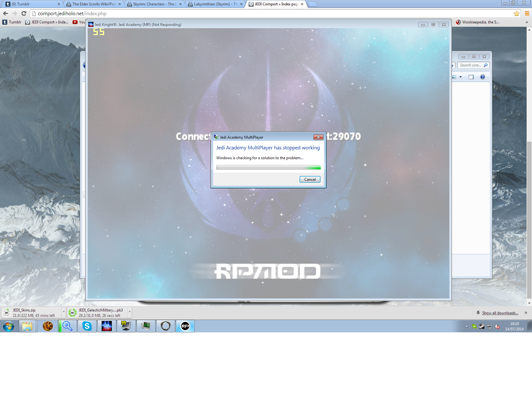Click the crash dialog progress bar
This screenshot has width=532, height=414.
268,167
